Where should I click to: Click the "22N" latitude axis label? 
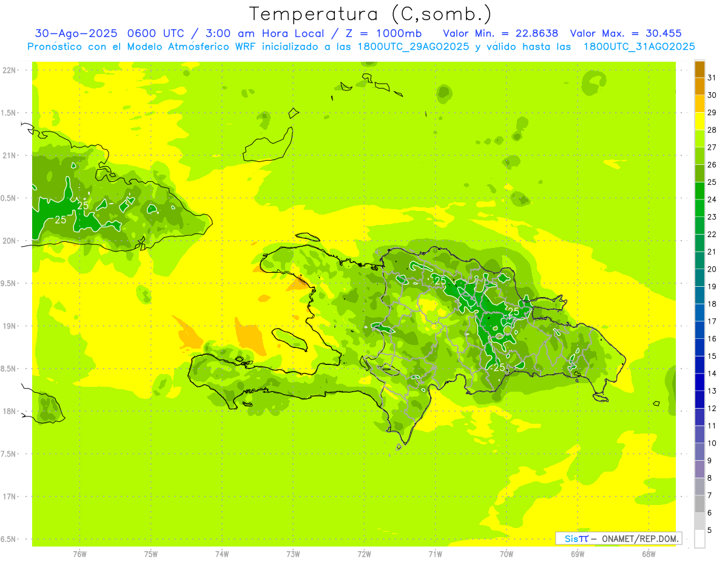pyautogui.click(x=9, y=70)
